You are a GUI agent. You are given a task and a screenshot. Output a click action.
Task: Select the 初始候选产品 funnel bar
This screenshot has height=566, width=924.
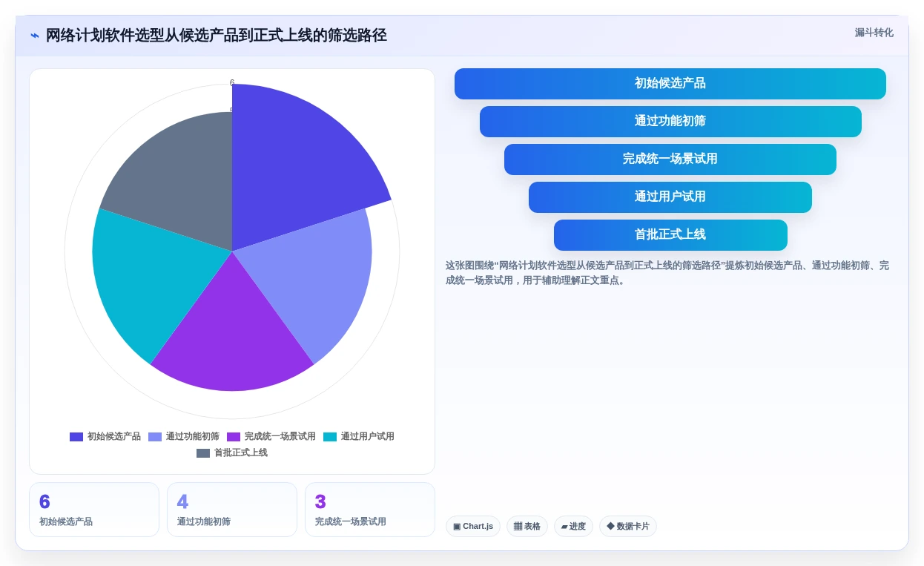(670, 84)
